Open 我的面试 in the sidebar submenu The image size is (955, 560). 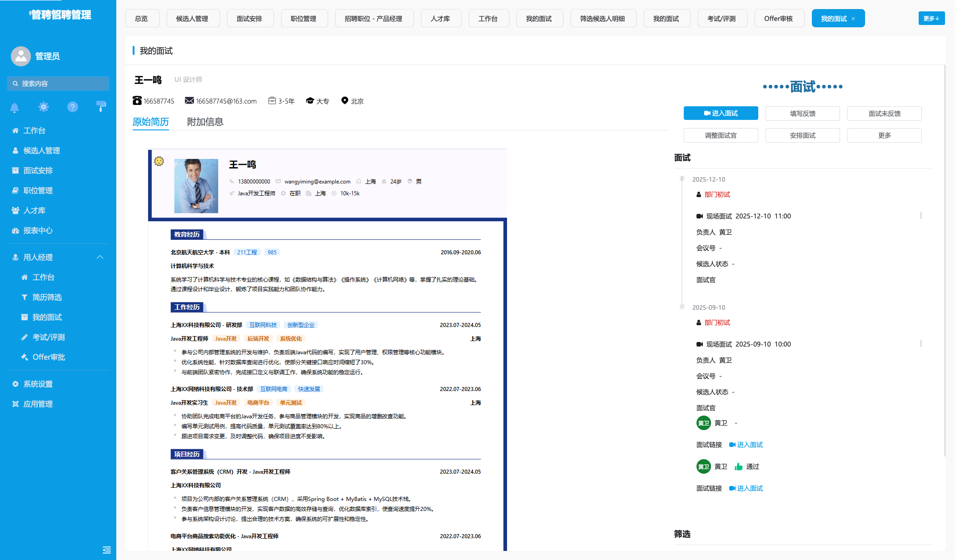(47, 317)
